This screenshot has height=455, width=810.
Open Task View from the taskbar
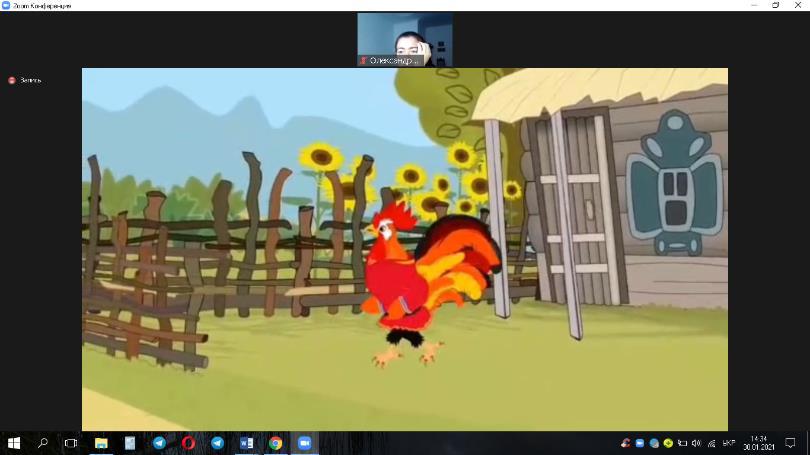(x=71, y=442)
